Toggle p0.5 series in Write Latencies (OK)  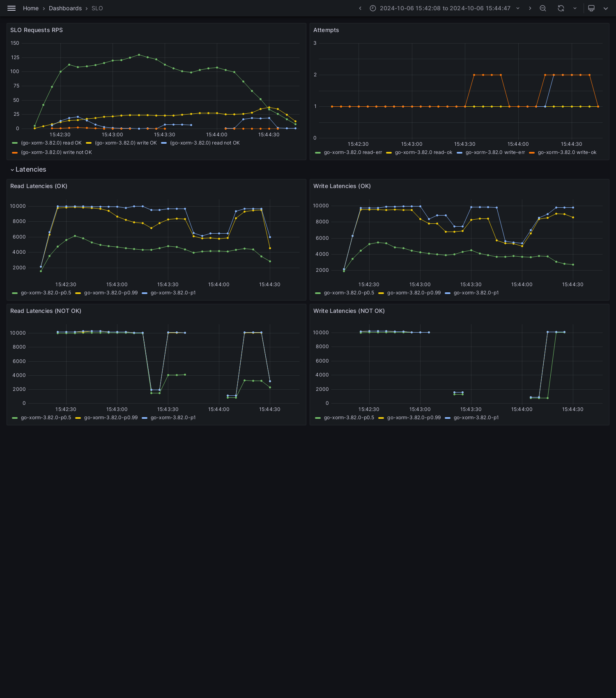349,293
